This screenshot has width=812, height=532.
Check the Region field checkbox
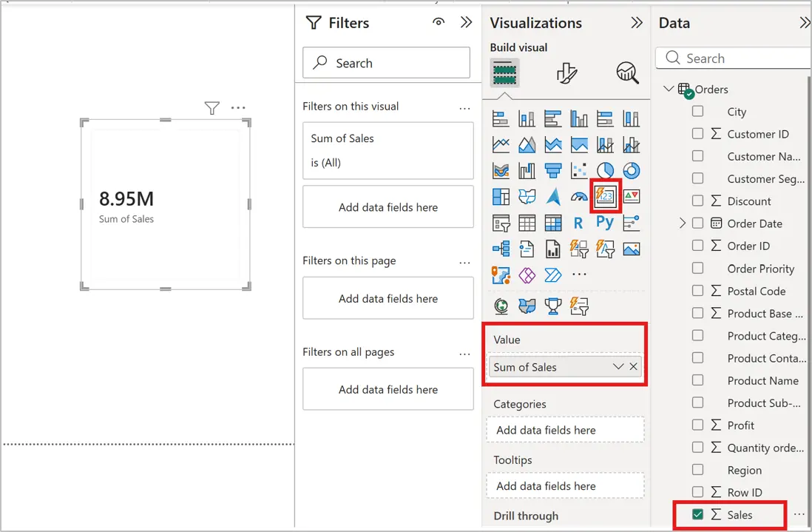(x=697, y=469)
